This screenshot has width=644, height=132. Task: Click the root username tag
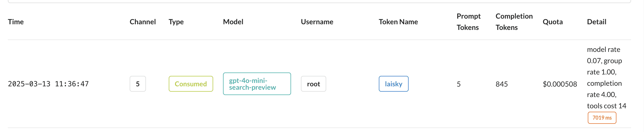[x=313, y=84]
